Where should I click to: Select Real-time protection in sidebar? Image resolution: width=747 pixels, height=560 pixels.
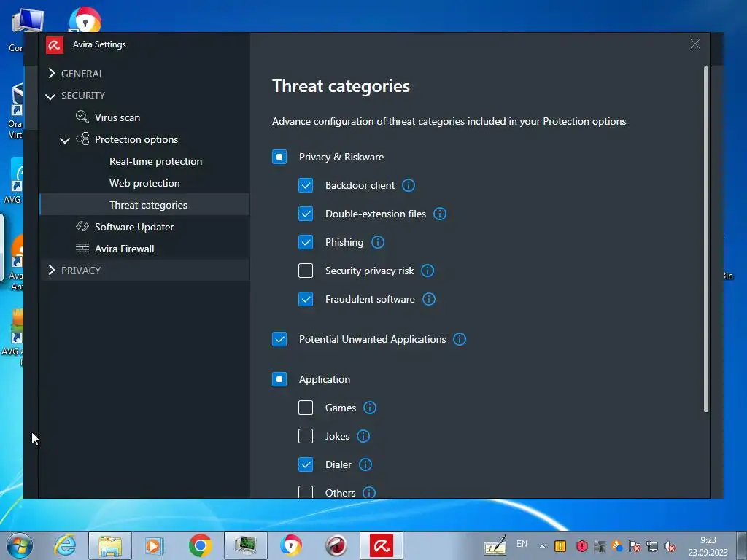(156, 161)
